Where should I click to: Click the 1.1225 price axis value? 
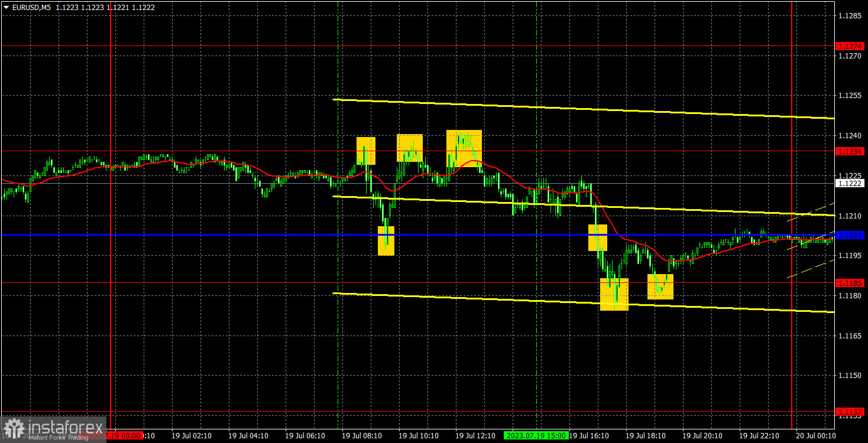[x=849, y=175]
